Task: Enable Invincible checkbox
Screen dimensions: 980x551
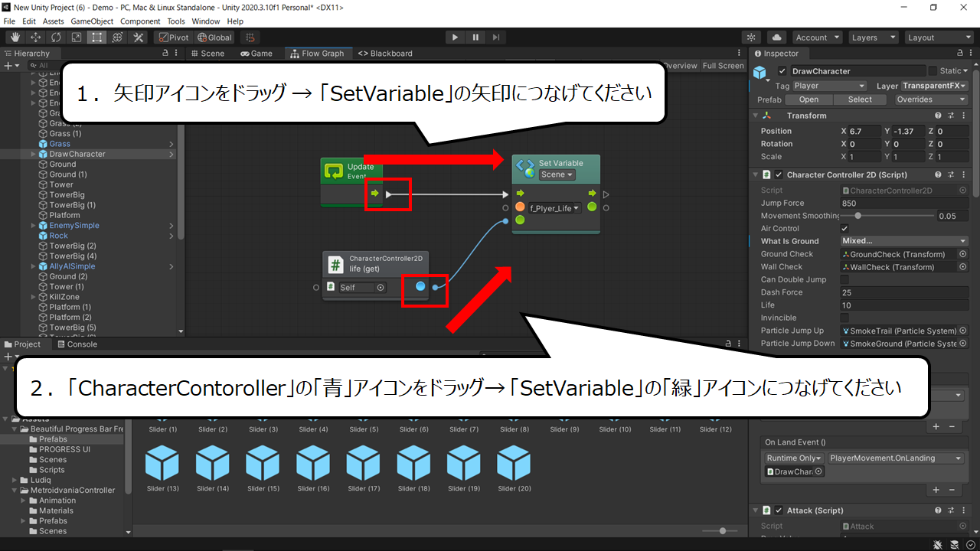Action: tap(844, 318)
